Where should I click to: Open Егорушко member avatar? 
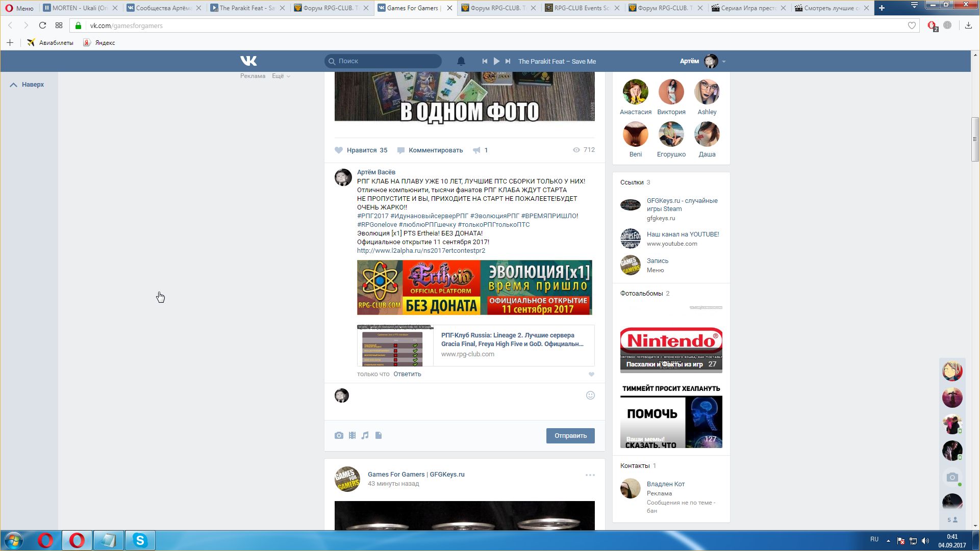(671, 134)
